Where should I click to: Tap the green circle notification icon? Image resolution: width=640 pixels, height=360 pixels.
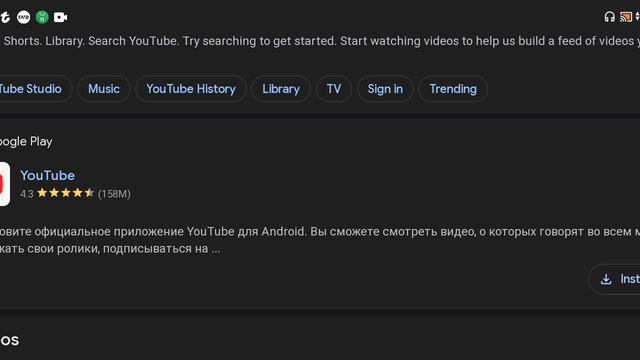[42, 17]
